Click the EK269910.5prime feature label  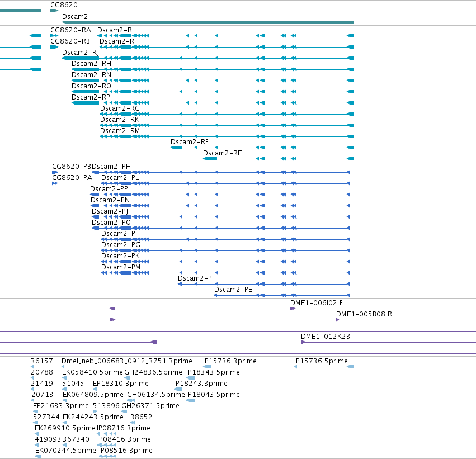(65, 428)
